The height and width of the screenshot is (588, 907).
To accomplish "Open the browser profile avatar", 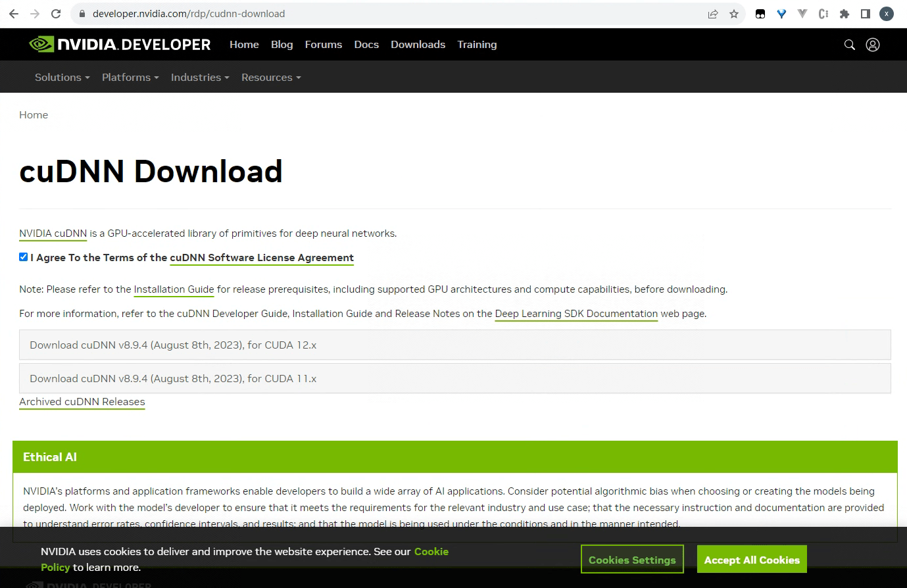I will point(887,14).
